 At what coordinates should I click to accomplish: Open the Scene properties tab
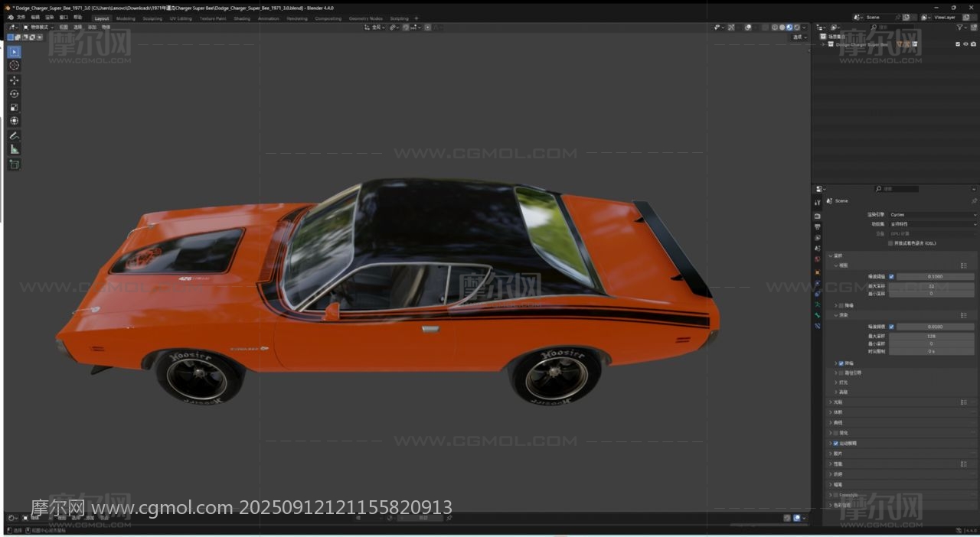818,248
